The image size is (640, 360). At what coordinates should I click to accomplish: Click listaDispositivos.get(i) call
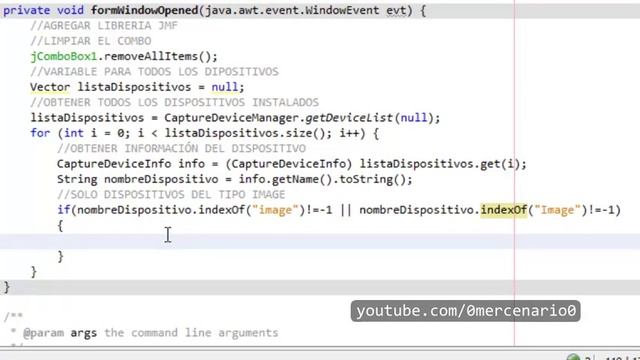point(439,164)
